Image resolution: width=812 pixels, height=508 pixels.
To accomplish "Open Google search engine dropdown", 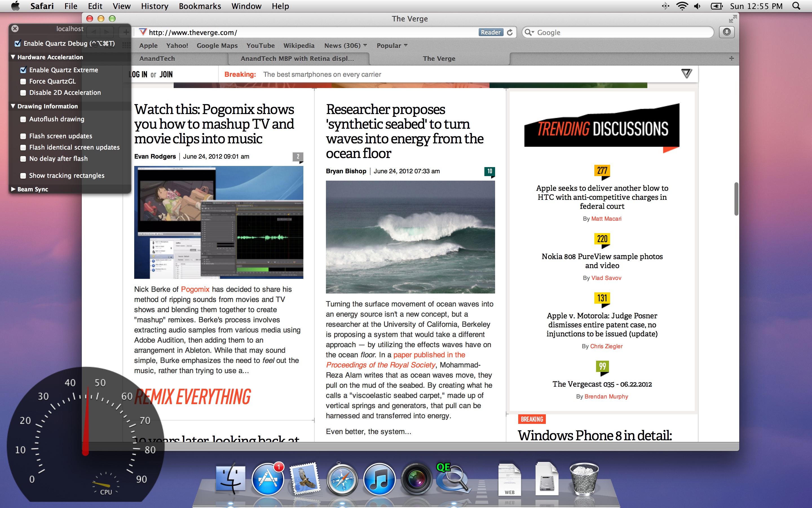I will click(529, 32).
